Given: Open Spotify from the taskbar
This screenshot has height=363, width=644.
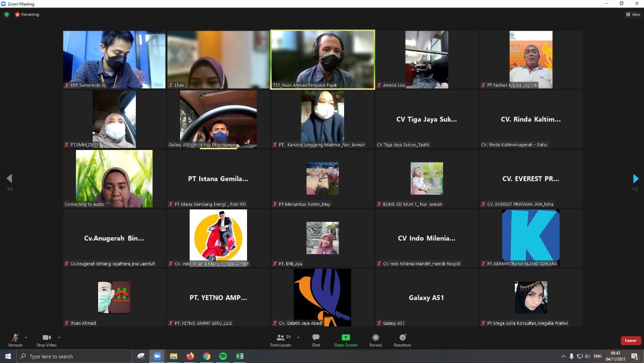Looking at the screenshot, I should point(223,356).
